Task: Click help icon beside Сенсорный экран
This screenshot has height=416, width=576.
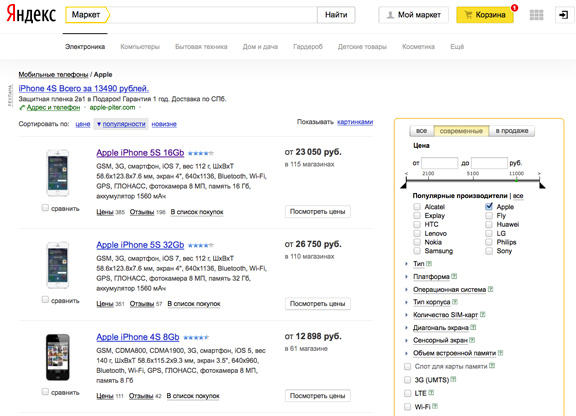Action: pyautogui.click(x=472, y=340)
